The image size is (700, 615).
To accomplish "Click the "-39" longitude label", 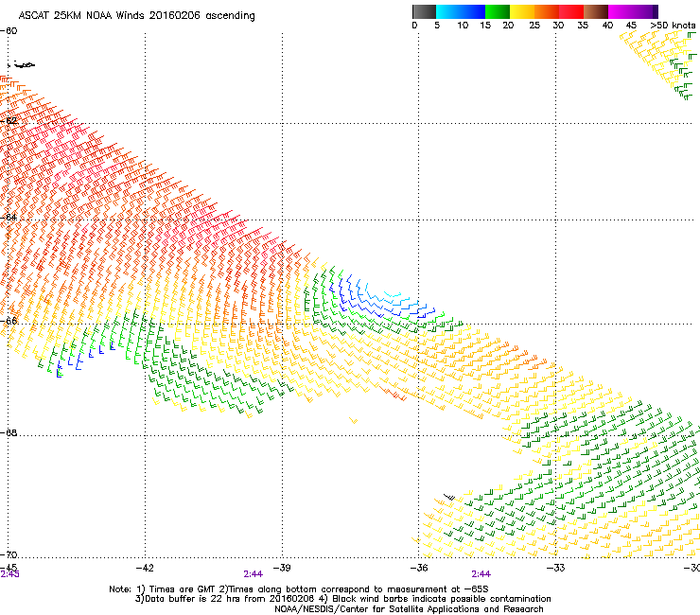I will 282,568.
